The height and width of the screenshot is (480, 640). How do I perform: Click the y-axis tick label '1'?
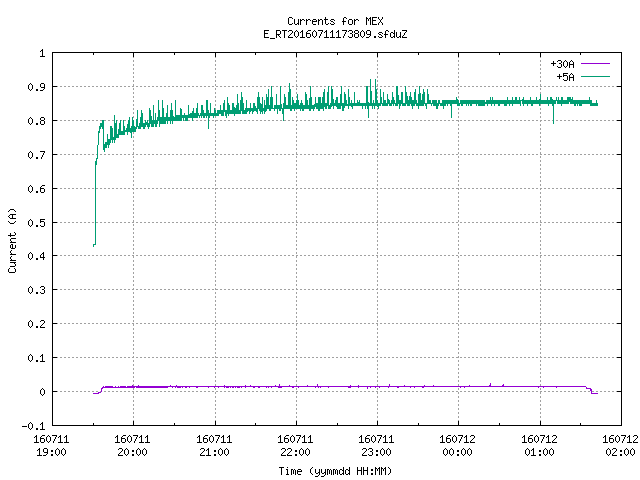click(42, 53)
